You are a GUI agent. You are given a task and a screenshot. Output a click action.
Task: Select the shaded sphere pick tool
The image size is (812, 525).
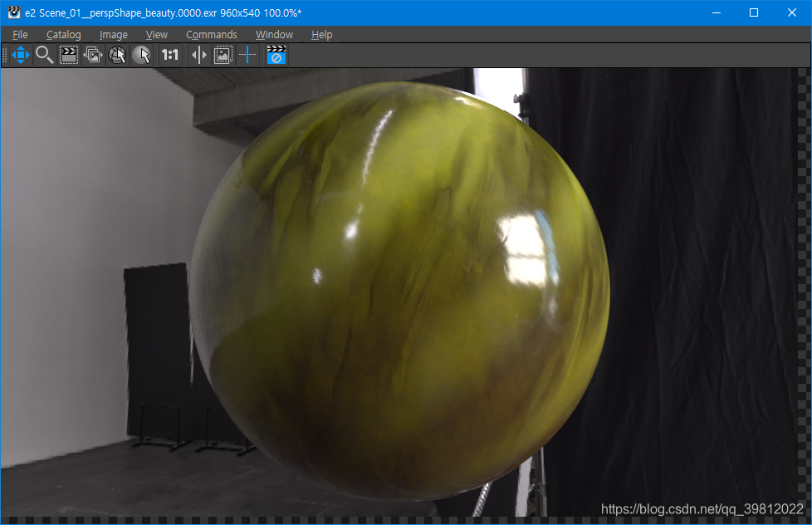(x=141, y=55)
